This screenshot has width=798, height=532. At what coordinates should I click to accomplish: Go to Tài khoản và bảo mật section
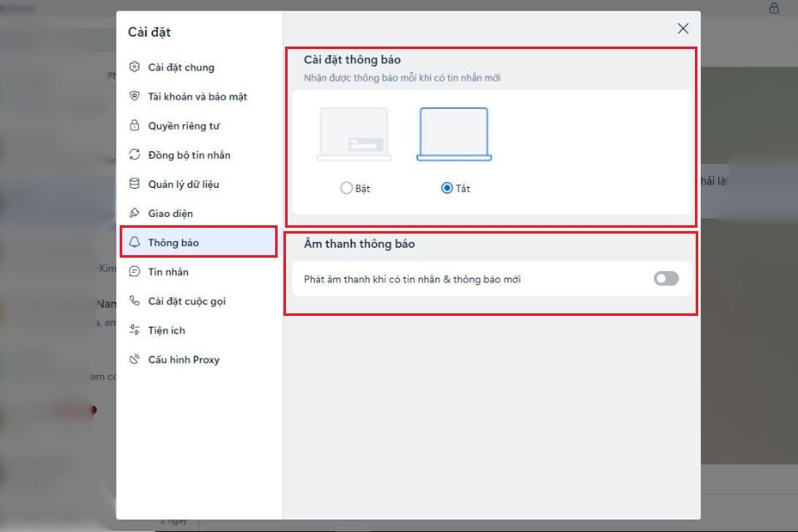click(199, 96)
